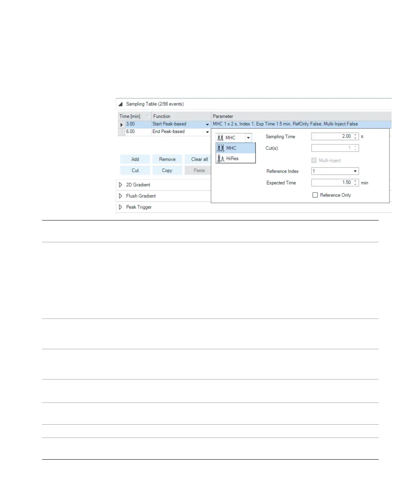This screenshot has width=420, height=504.
Task: Click the MHC icon in the combo box
Action: pos(220,138)
